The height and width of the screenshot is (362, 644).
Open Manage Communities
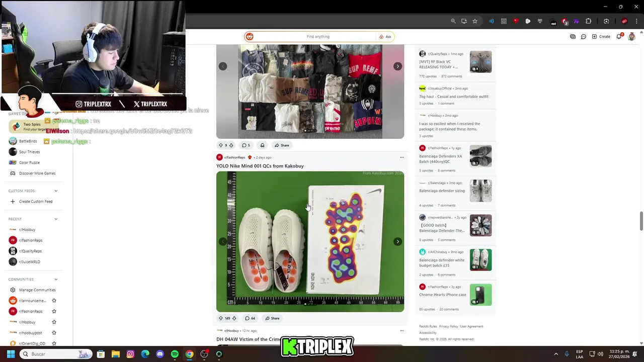click(33, 290)
